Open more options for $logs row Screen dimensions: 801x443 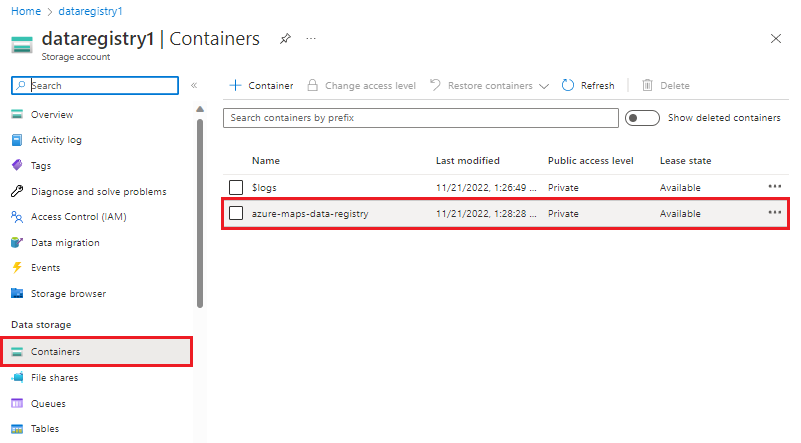tap(774, 186)
